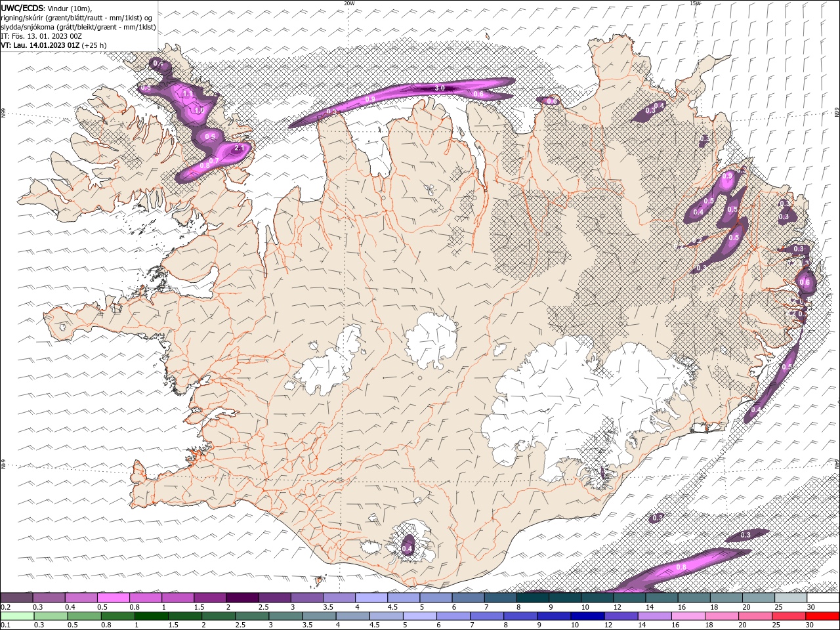Click the '0.4' value on the southern ice cap
This screenshot has width=840, height=630.
[x=407, y=549]
